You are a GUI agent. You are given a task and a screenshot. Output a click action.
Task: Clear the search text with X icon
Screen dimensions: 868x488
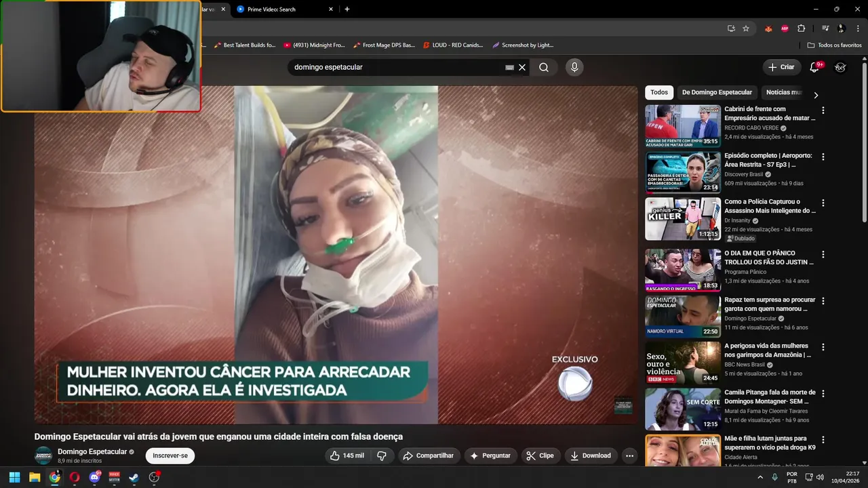522,67
